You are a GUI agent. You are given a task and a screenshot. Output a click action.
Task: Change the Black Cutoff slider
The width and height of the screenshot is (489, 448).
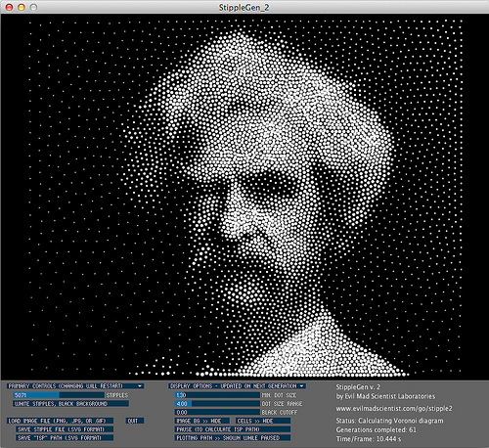[217, 412]
